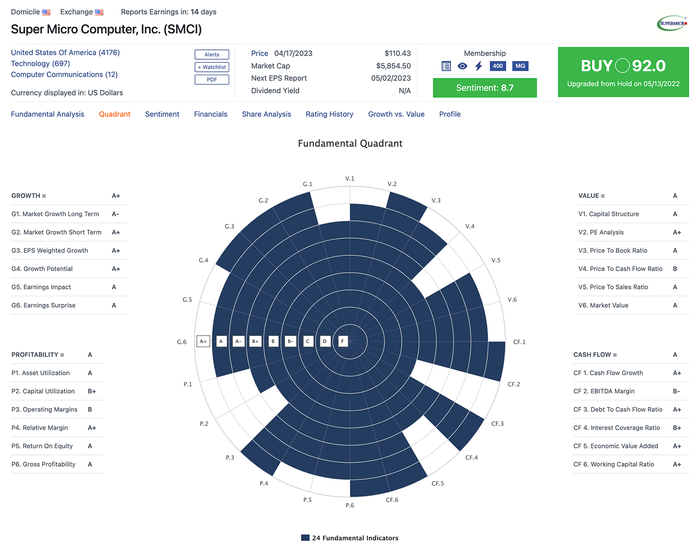The image size is (700, 545).
Task: Click the Domicile US flag icon
Action: [46, 11]
